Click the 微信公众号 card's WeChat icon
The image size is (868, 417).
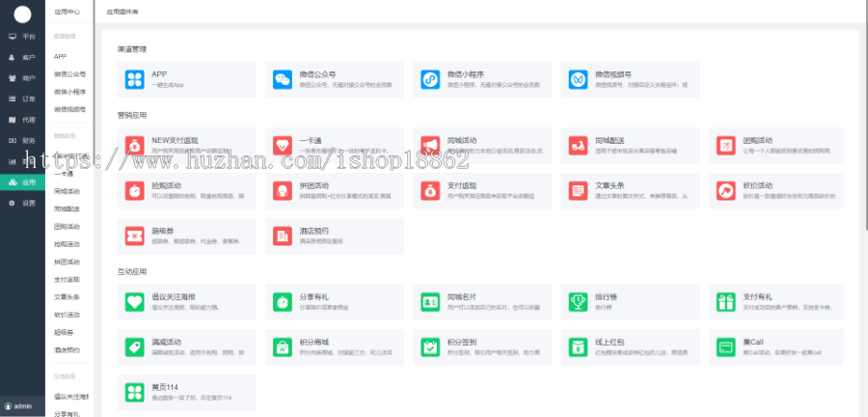283,80
